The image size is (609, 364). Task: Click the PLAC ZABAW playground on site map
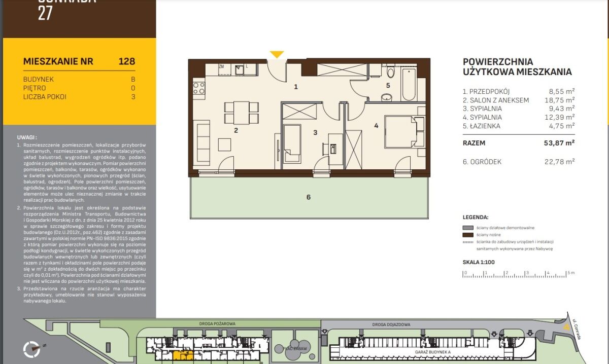pyautogui.click(x=292, y=347)
